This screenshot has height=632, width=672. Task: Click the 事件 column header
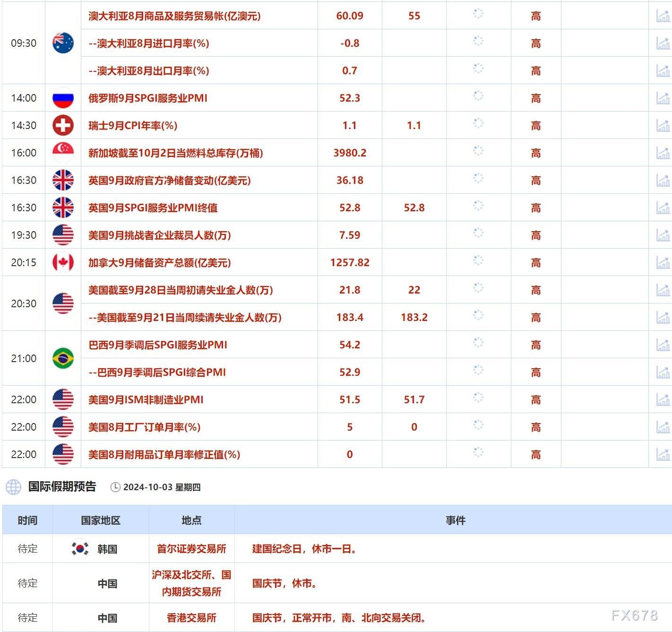(455, 520)
